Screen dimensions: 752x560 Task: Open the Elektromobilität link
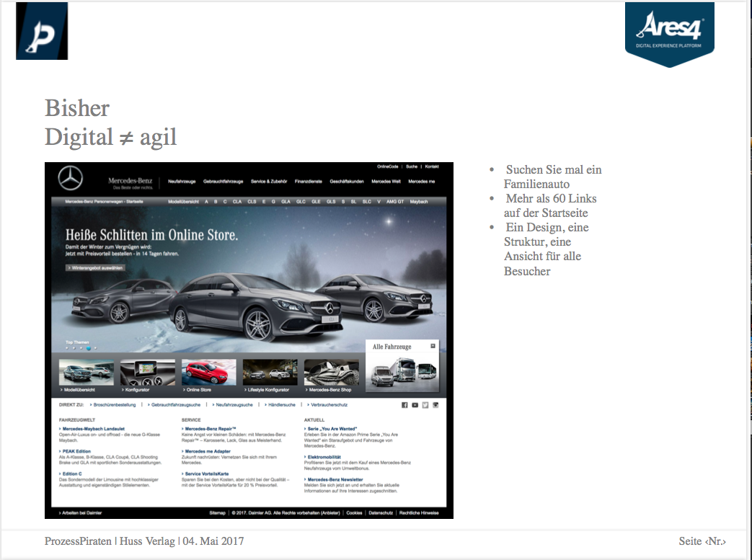coord(324,457)
